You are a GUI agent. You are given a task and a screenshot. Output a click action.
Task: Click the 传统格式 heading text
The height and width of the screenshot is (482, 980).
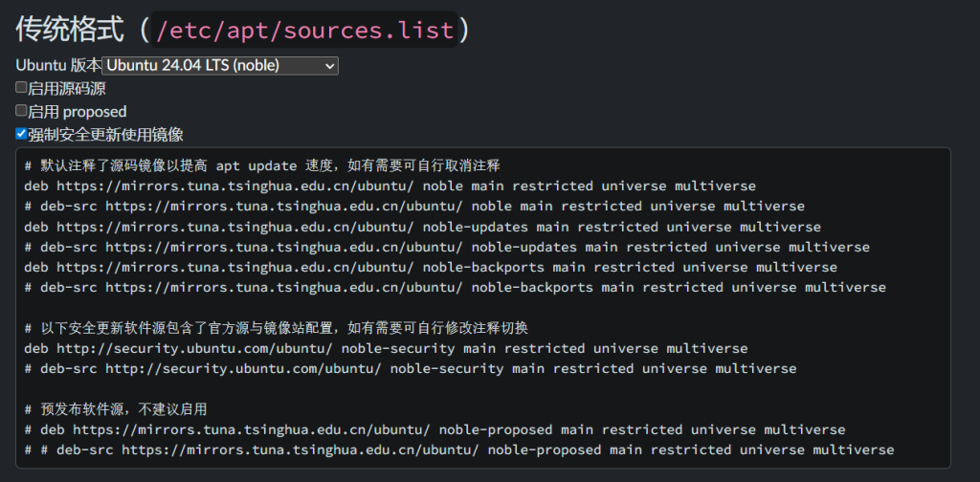[x=70, y=30]
